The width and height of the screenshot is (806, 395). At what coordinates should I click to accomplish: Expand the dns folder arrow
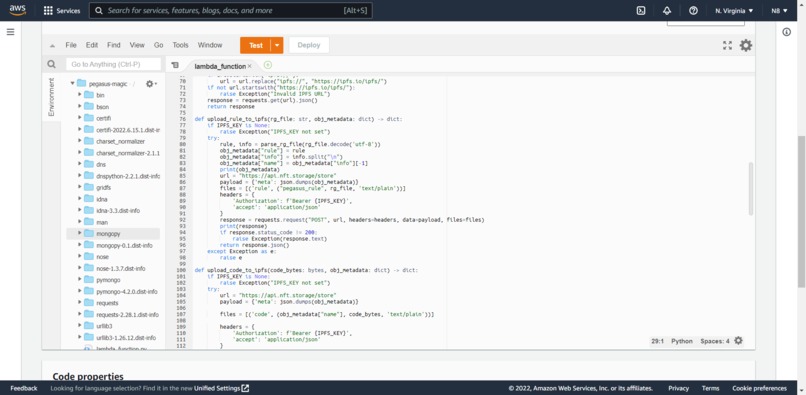click(80, 164)
